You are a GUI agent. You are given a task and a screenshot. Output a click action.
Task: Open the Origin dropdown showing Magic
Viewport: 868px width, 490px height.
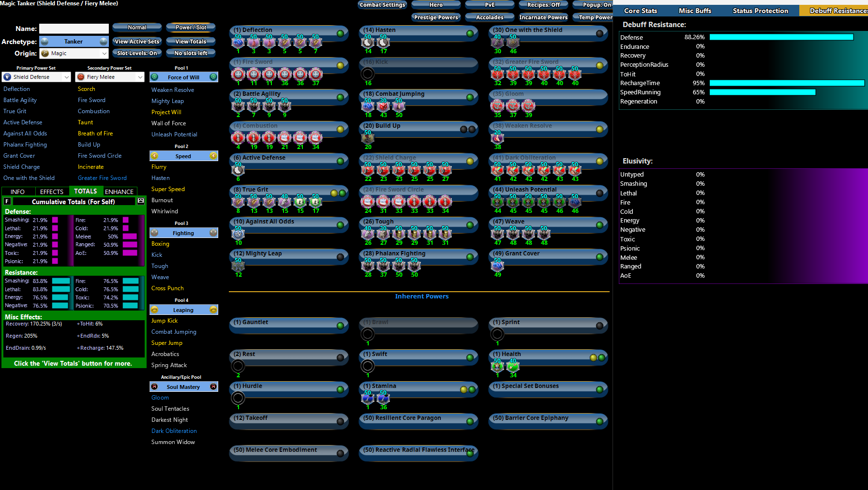[74, 54]
